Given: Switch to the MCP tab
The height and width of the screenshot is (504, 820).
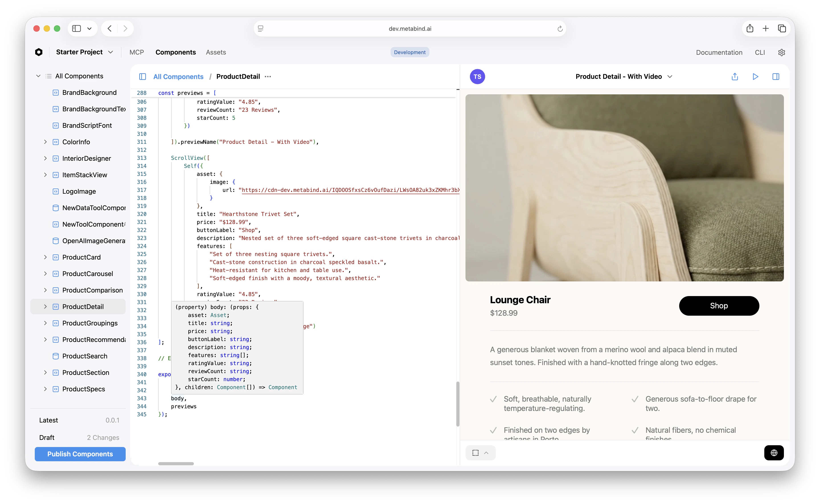Looking at the screenshot, I should pyautogui.click(x=136, y=52).
